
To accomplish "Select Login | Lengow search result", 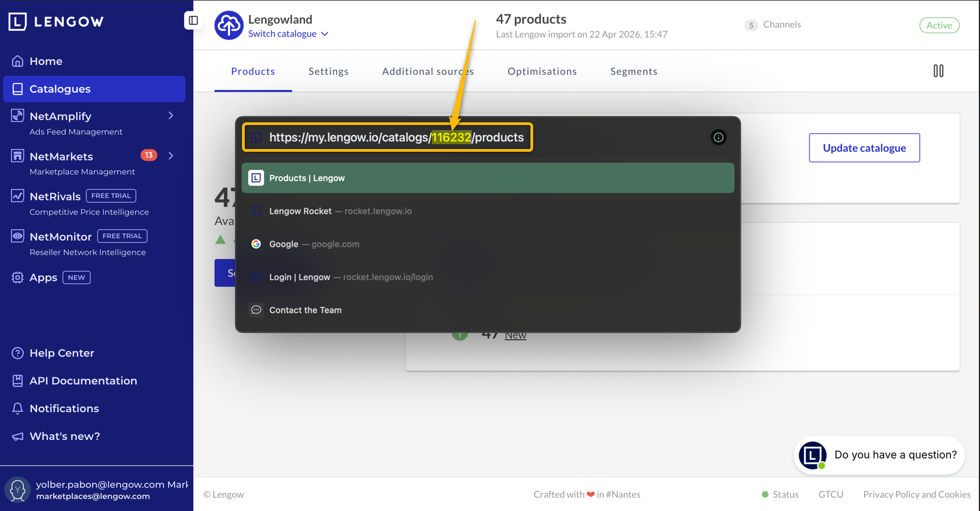I will [x=488, y=277].
